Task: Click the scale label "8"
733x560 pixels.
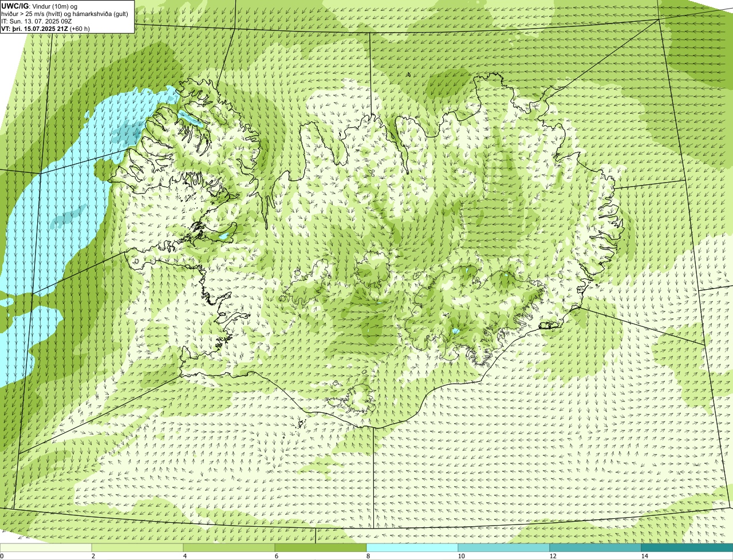Action: [x=368, y=556]
